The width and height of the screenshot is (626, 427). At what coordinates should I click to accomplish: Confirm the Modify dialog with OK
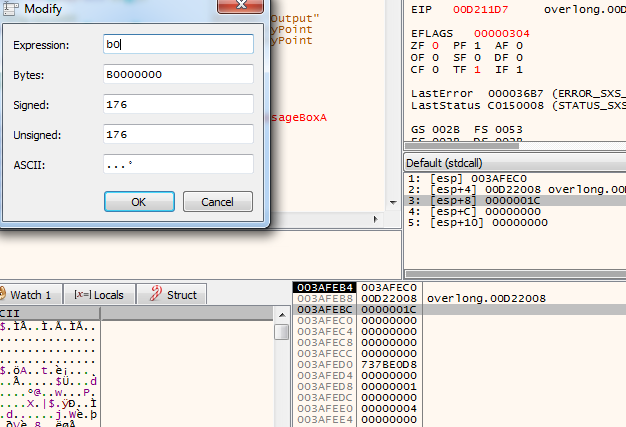[x=139, y=202]
